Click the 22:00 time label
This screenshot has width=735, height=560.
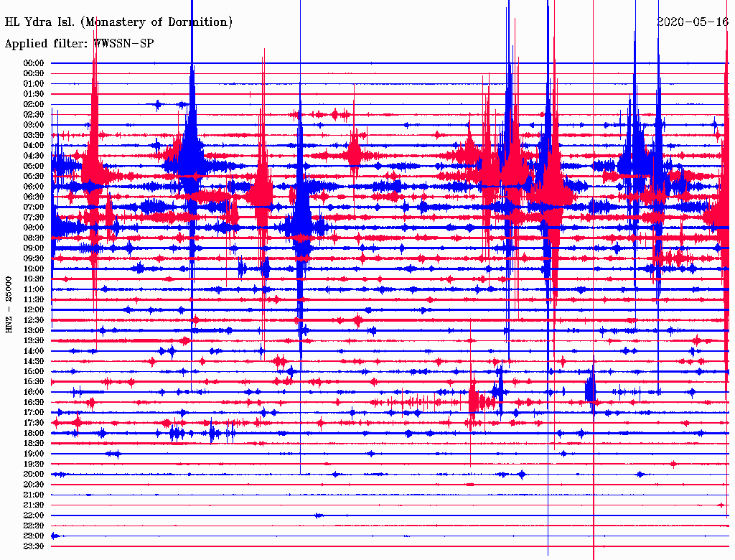[34, 515]
